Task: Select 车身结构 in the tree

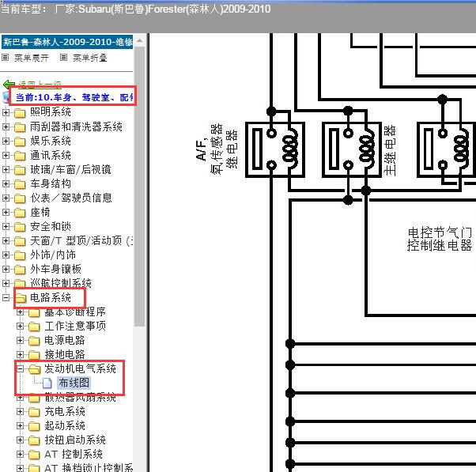Action: pyautogui.click(x=51, y=183)
